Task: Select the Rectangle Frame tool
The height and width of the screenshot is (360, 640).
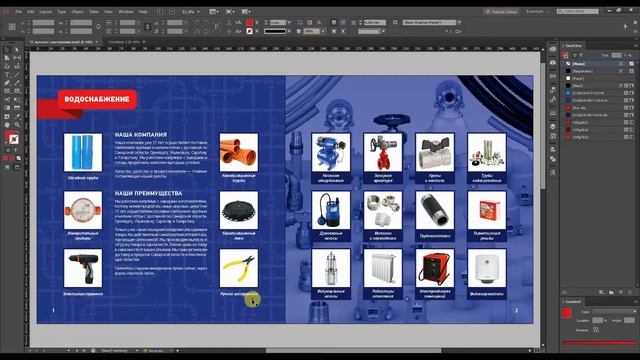Action: 7,91
